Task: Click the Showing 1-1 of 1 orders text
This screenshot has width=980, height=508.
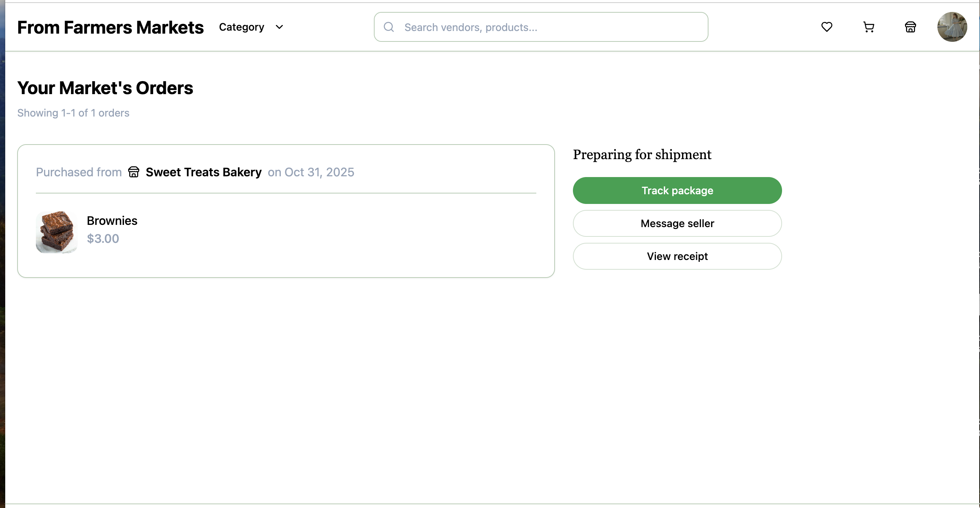Action: point(73,113)
